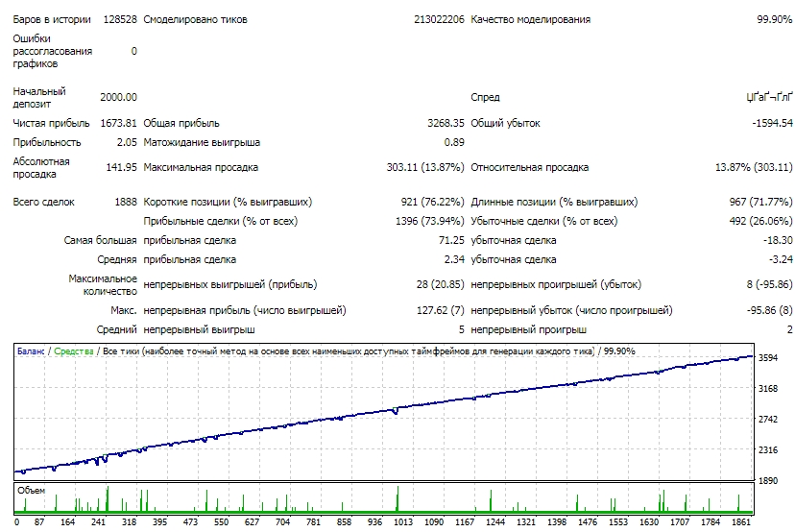The height and width of the screenshot is (532, 795).
Task: Click the absolute drawdown value 141.95
Action: (121, 167)
